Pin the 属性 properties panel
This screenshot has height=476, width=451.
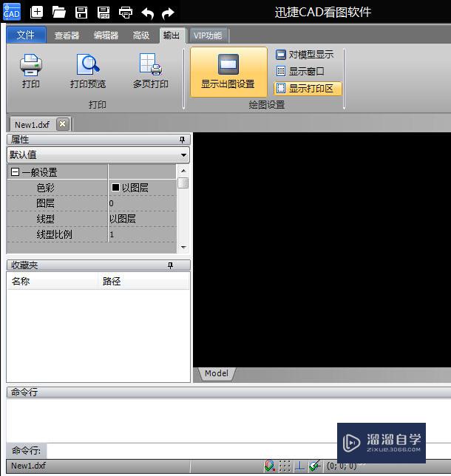(x=182, y=140)
